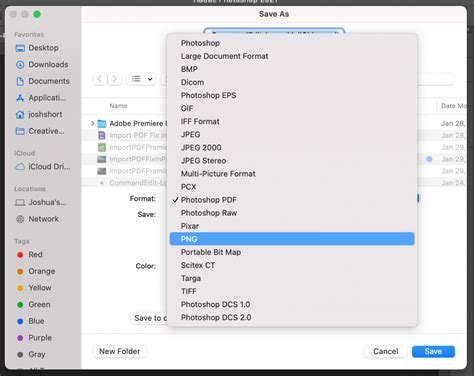Select Applications in sidebar favorites
This screenshot has width=474, height=376.
coord(41,98)
